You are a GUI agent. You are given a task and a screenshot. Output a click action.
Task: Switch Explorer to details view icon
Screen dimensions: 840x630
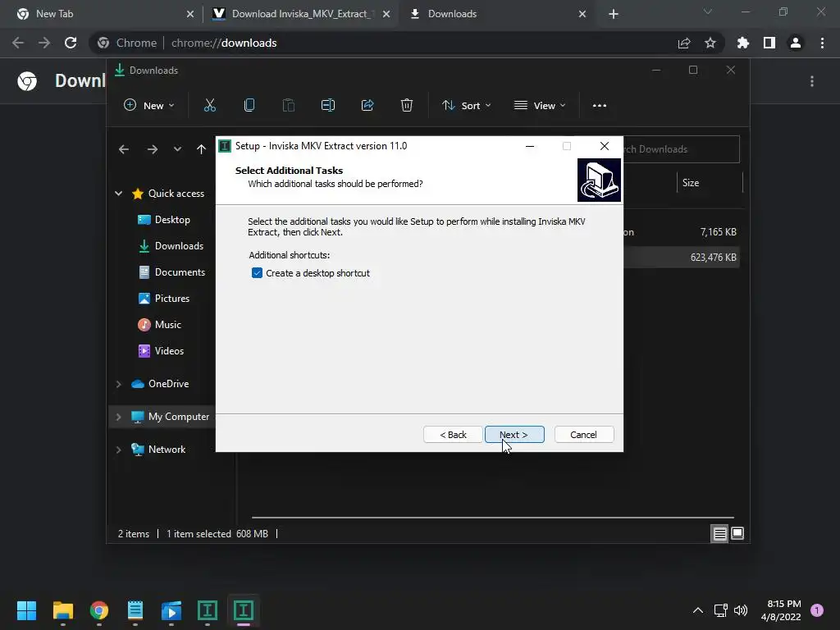coord(719,533)
